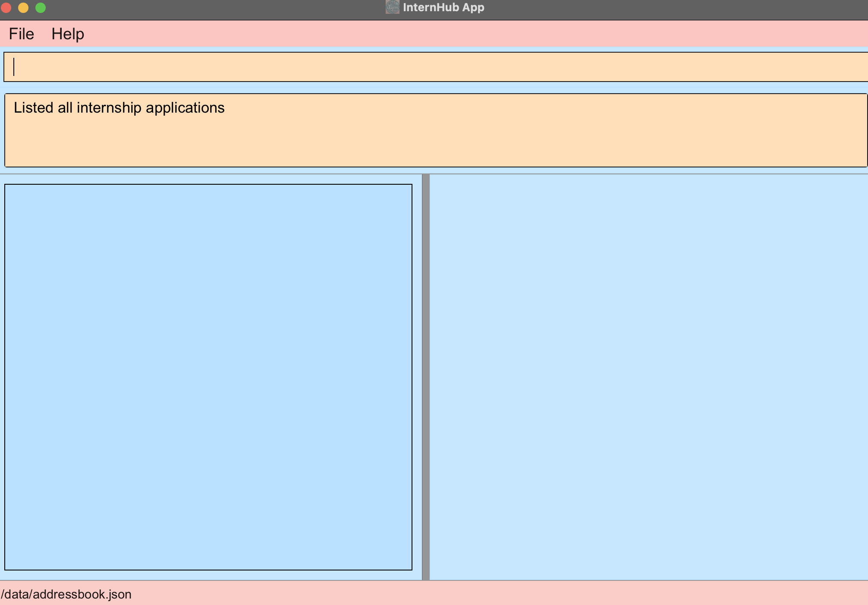Close the InternHub App window

coord(6,8)
